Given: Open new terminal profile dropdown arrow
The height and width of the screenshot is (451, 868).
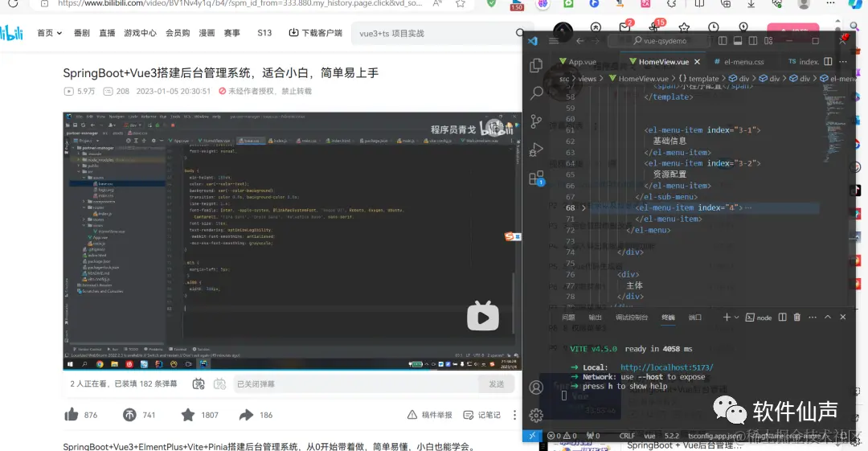Looking at the screenshot, I should click(736, 318).
